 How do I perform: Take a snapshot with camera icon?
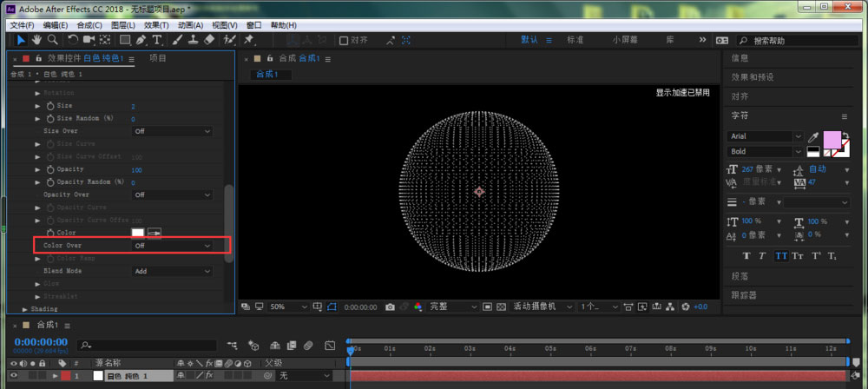[390, 307]
